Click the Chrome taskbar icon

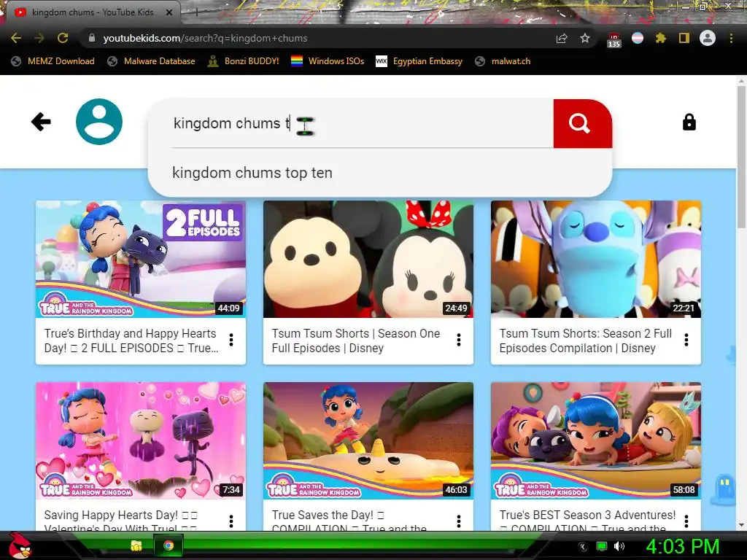pos(169,545)
